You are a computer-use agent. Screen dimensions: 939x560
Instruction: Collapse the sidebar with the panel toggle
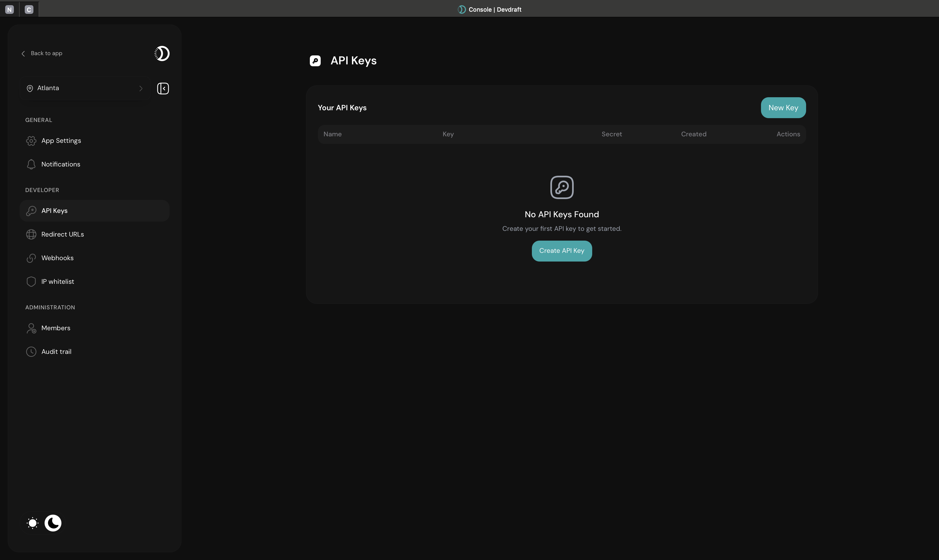tap(163, 88)
